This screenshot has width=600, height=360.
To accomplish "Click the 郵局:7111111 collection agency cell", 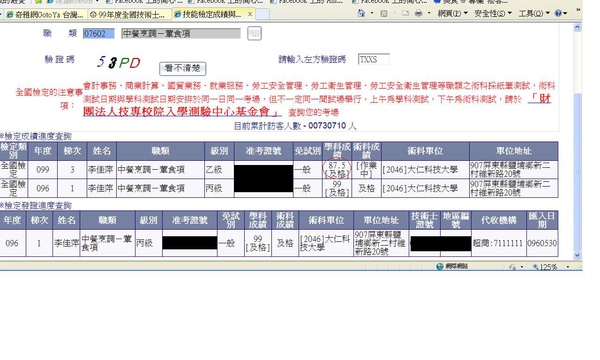I will click(498, 243).
